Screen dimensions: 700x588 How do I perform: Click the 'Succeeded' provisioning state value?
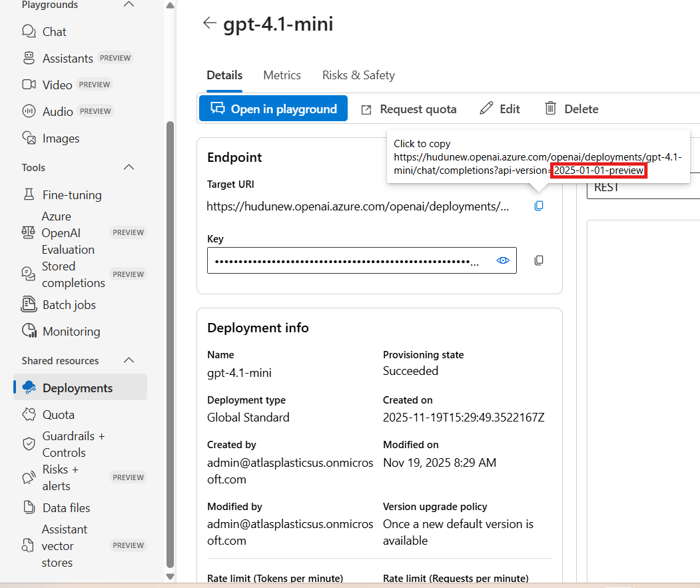pyautogui.click(x=411, y=370)
